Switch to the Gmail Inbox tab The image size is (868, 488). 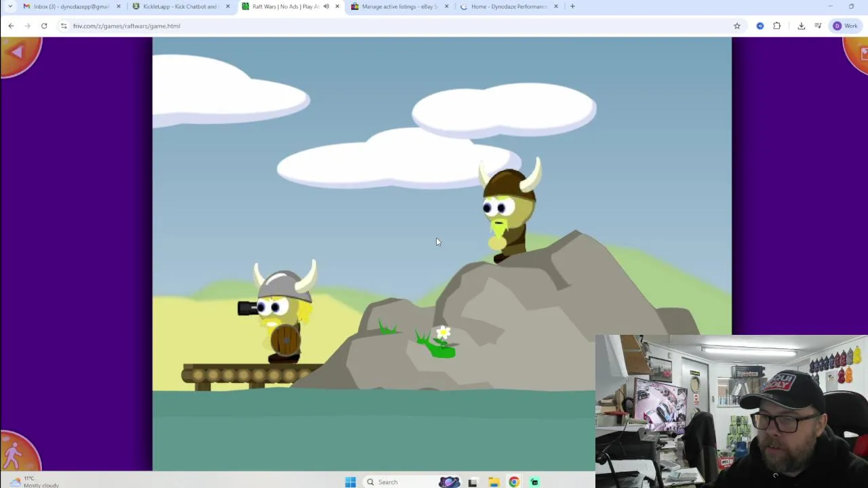coord(71,7)
